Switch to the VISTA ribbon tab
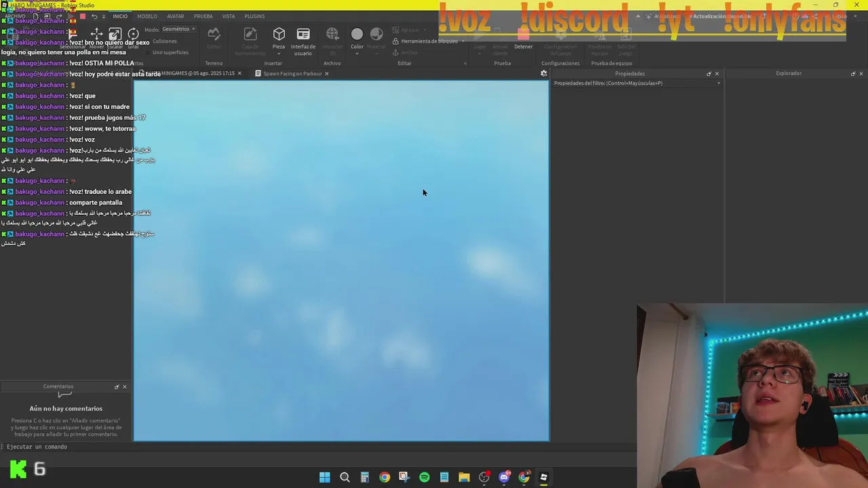 (229, 16)
